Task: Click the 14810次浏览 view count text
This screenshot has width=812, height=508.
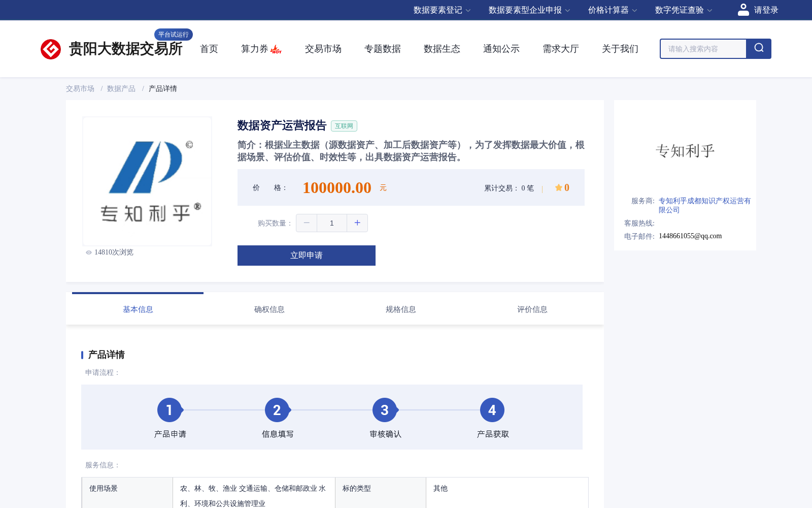Action: click(114, 252)
